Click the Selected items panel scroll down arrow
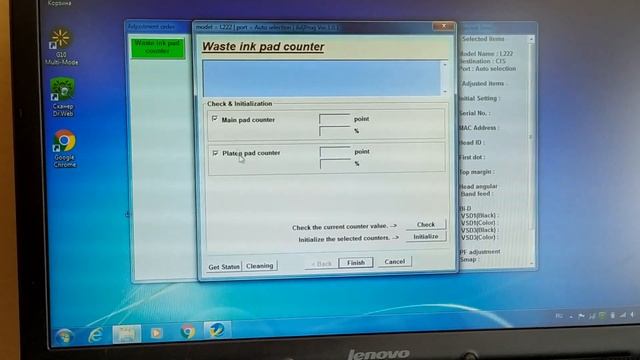The height and width of the screenshot is (360, 640). 531,263
